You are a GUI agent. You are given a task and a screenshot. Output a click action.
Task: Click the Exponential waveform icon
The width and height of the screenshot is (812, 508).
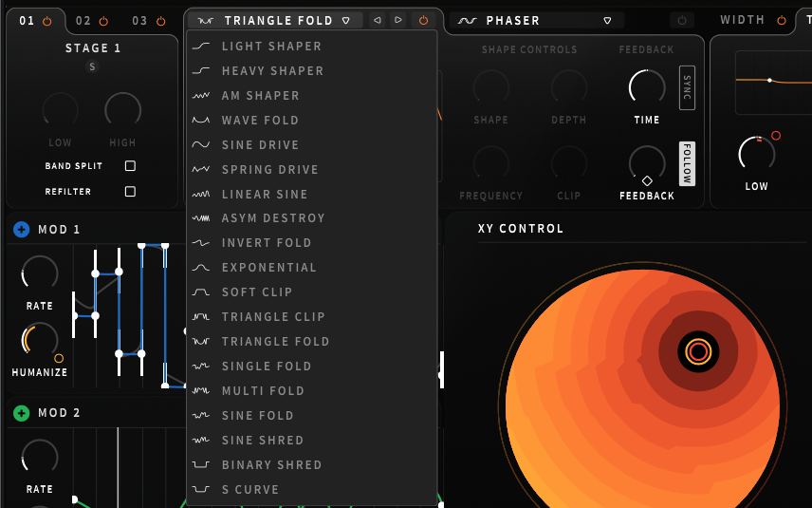pyautogui.click(x=201, y=268)
